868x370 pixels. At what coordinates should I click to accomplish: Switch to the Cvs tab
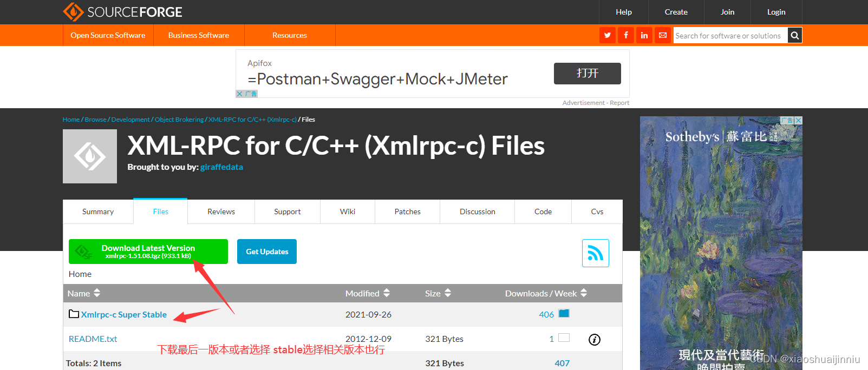(597, 212)
